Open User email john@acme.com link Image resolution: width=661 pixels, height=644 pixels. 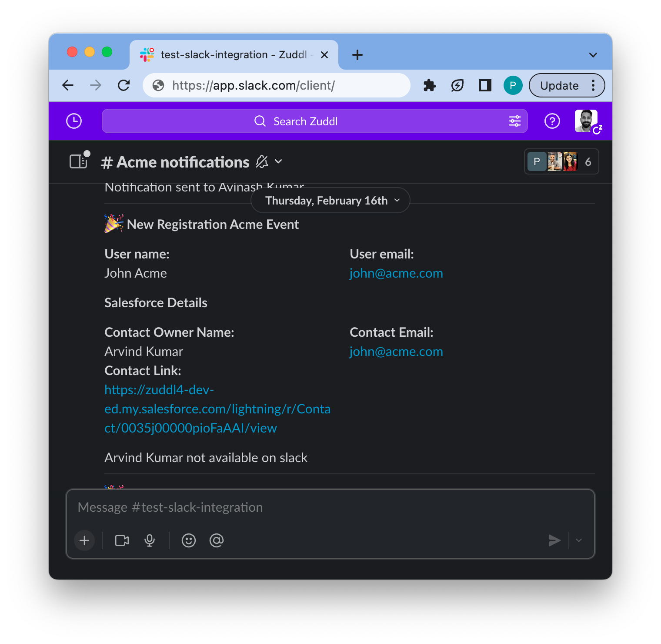(x=396, y=273)
